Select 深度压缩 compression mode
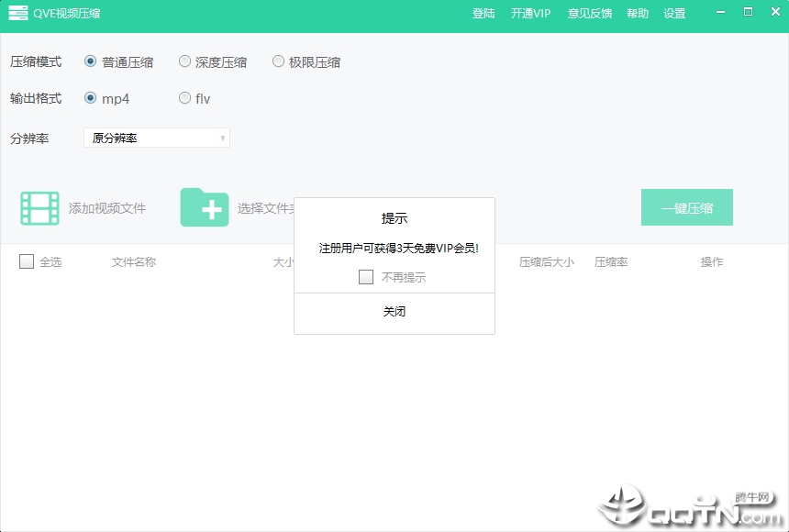 pos(184,61)
